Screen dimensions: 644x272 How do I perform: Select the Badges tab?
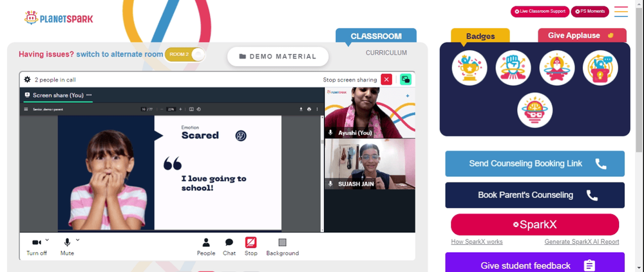tap(480, 36)
